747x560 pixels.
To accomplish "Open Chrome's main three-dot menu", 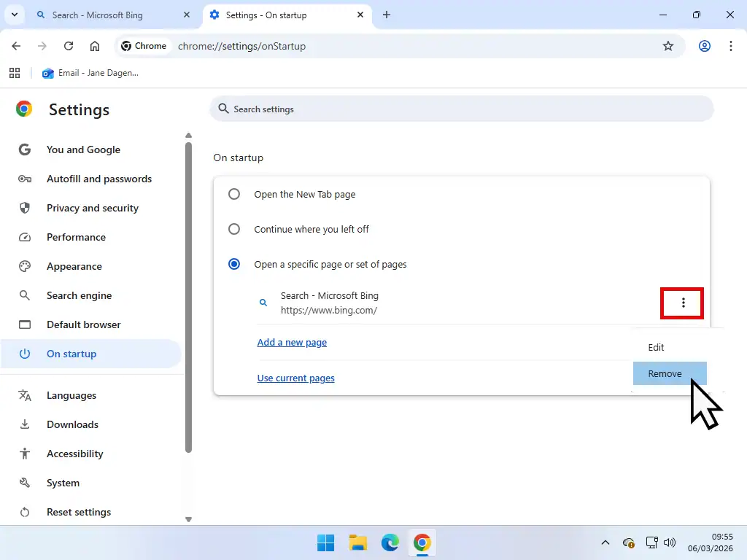I will 731,45.
